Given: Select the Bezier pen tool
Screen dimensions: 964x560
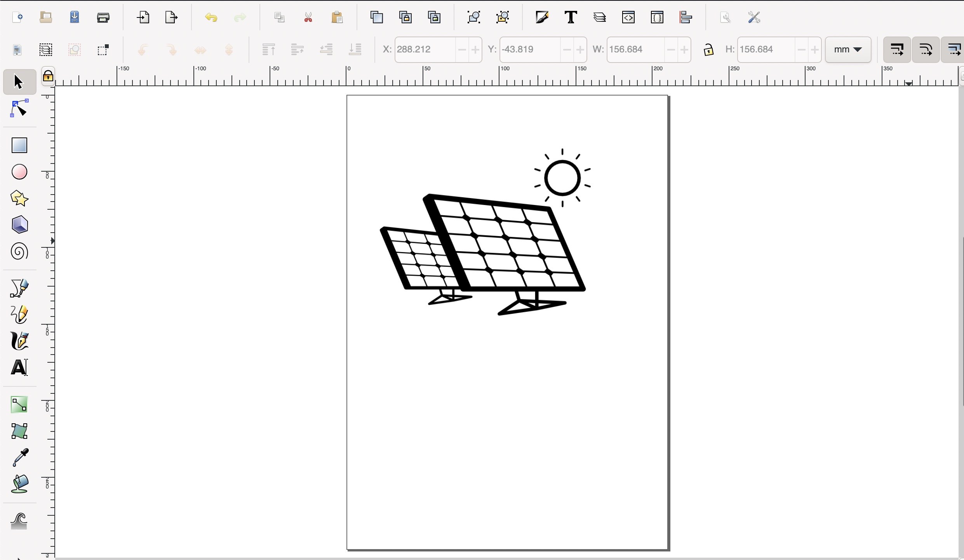Looking at the screenshot, I should click(x=19, y=288).
